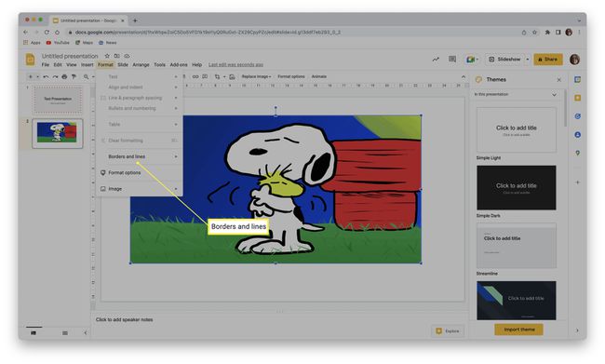Switch to filmstrip view icon
Screen dimensions: 605x364
(34, 332)
